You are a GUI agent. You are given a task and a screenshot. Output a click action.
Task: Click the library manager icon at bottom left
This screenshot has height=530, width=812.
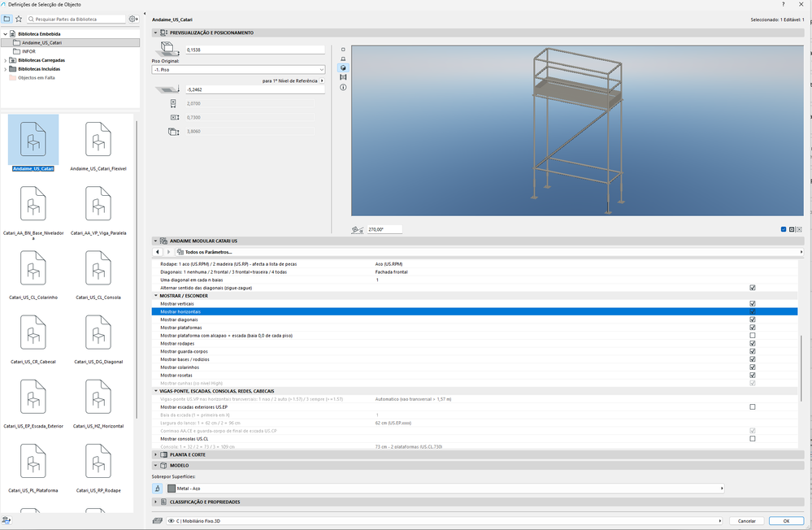[x=7, y=520]
